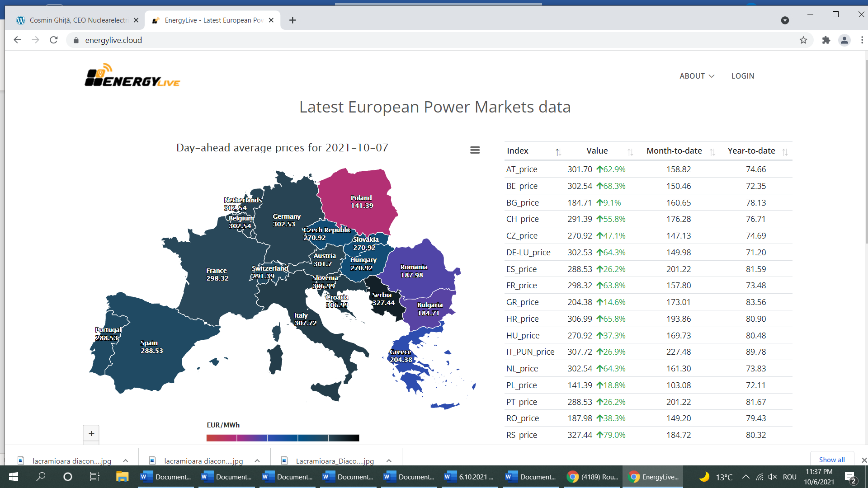The image size is (868, 488).
Task: Open File Explorer from the taskbar
Action: 122,477
